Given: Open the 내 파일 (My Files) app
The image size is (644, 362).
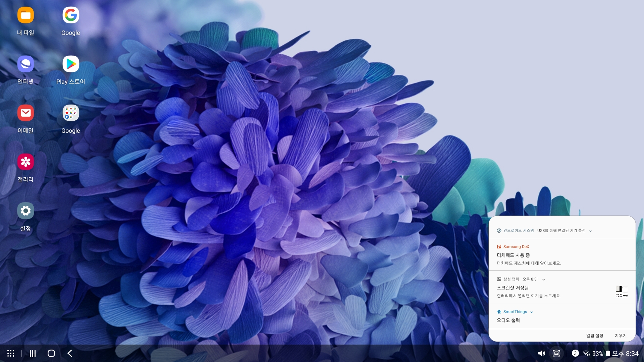Looking at the screenshot, I should coord(25,15).
